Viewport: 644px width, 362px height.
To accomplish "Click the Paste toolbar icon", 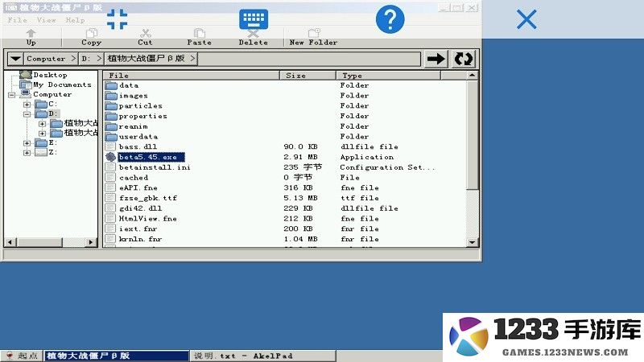I will (x=199, y=37).
